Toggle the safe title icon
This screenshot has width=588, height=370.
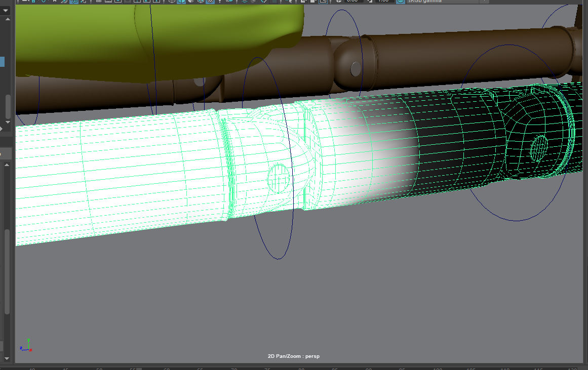(x=157, y=1)
